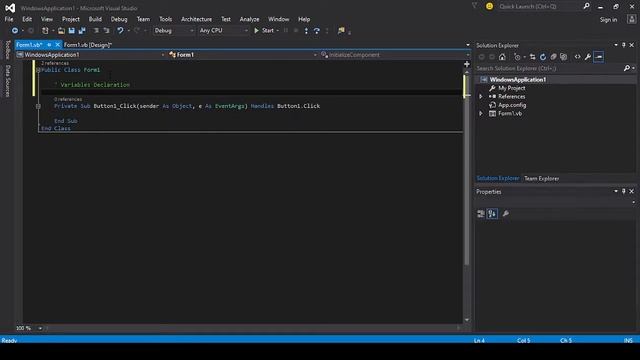Viewport: 640px width, 360px height.
Task: Open the Data Sources side tab
Action: coord(7,80)
